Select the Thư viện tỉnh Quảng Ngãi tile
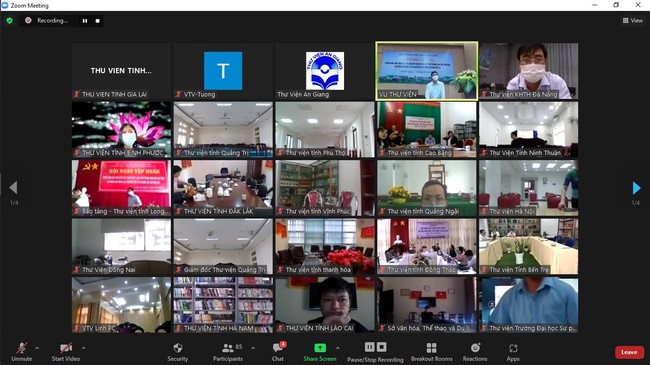 [x=427, y=188]
